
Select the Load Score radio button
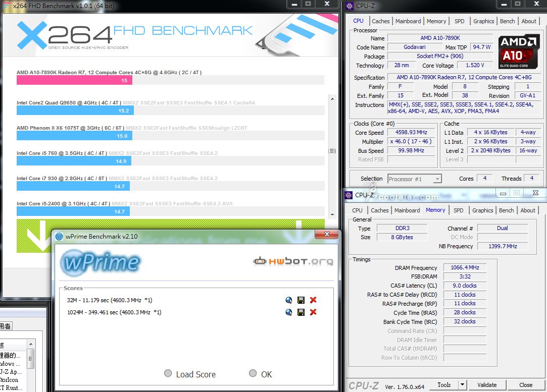click(168, 374)
